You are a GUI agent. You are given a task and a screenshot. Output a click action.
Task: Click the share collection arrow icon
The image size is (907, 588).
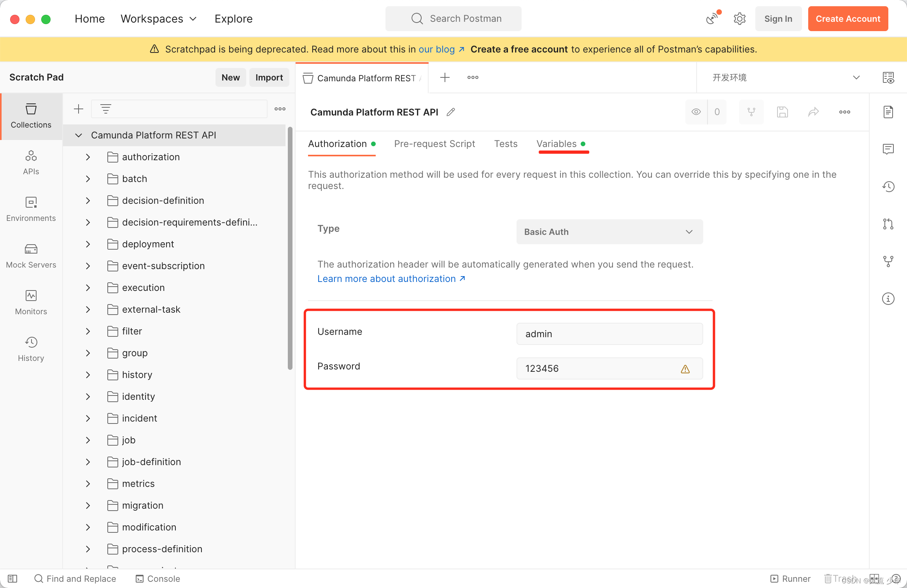(814, 112)
